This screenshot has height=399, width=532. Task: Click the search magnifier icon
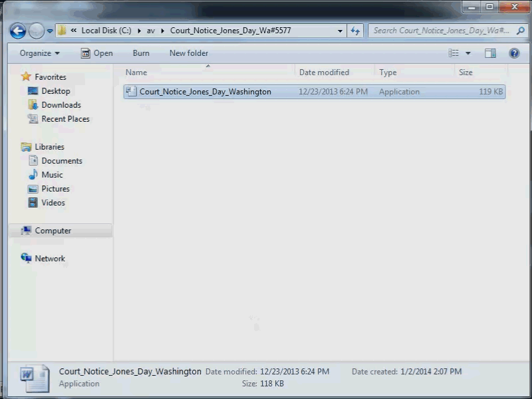click(x=521, y=31)
